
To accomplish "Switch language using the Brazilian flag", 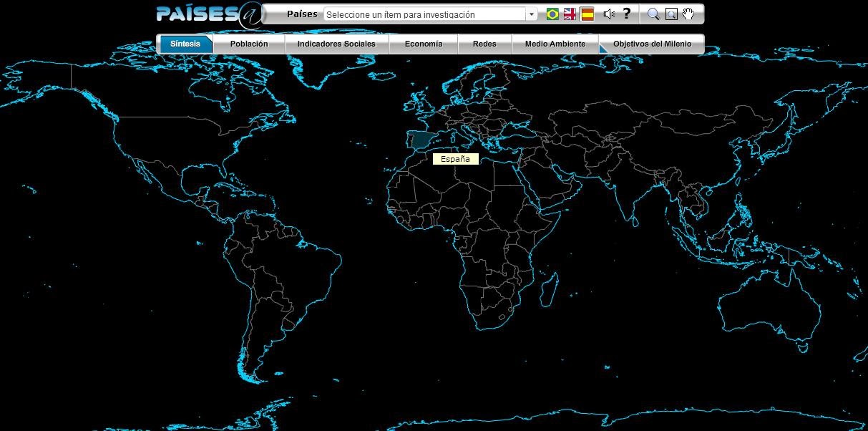I will tap(551, 13).
